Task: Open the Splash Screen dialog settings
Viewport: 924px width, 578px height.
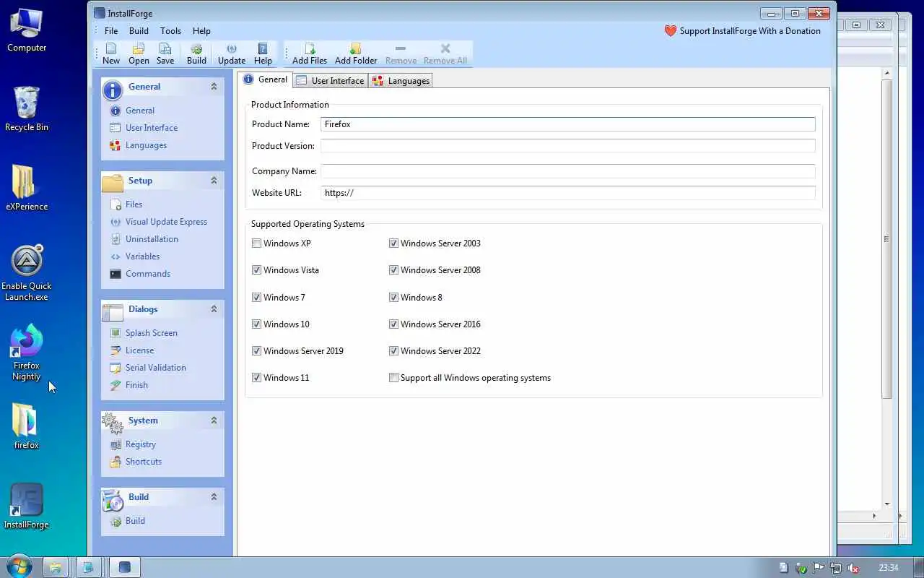Action: point(151,333)
